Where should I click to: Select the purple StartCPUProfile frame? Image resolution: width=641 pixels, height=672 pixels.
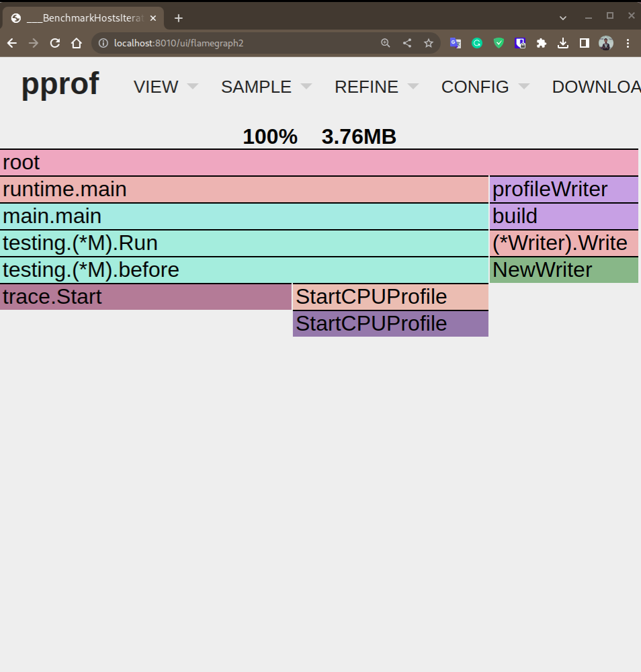[x=391, y=324]
